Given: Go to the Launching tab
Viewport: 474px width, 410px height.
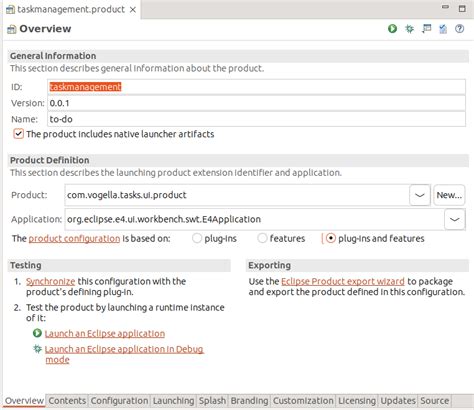Looking at the screenshot, I should coord(173,401).
